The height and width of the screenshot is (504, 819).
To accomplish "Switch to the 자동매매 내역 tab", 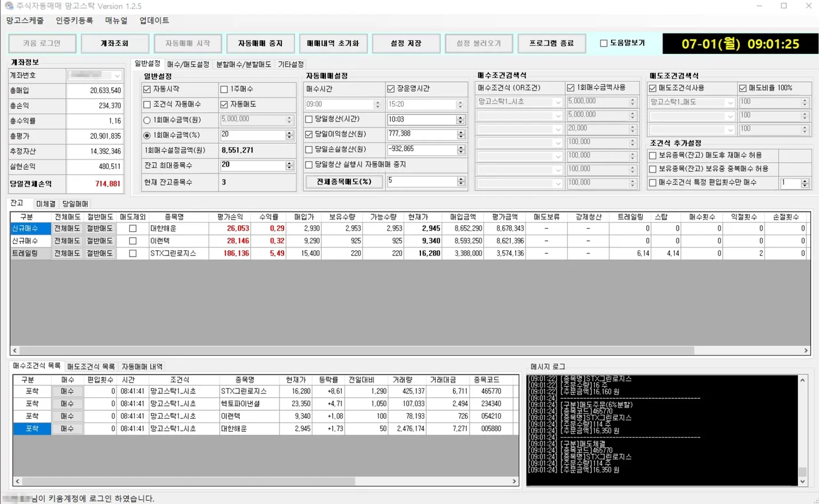I will (142, 367).
